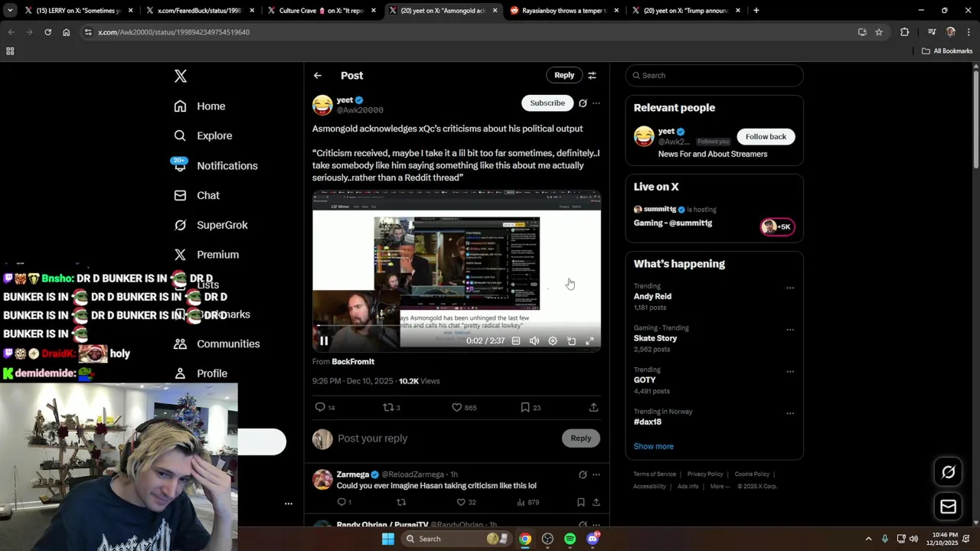
Task: Click the Reply button at post header
Action: point(564,75)
